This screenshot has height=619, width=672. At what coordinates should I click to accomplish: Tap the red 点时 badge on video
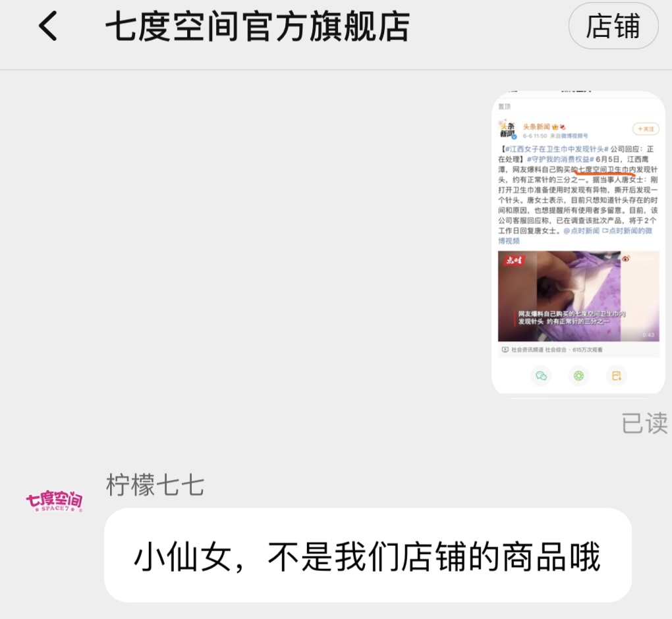515,261
